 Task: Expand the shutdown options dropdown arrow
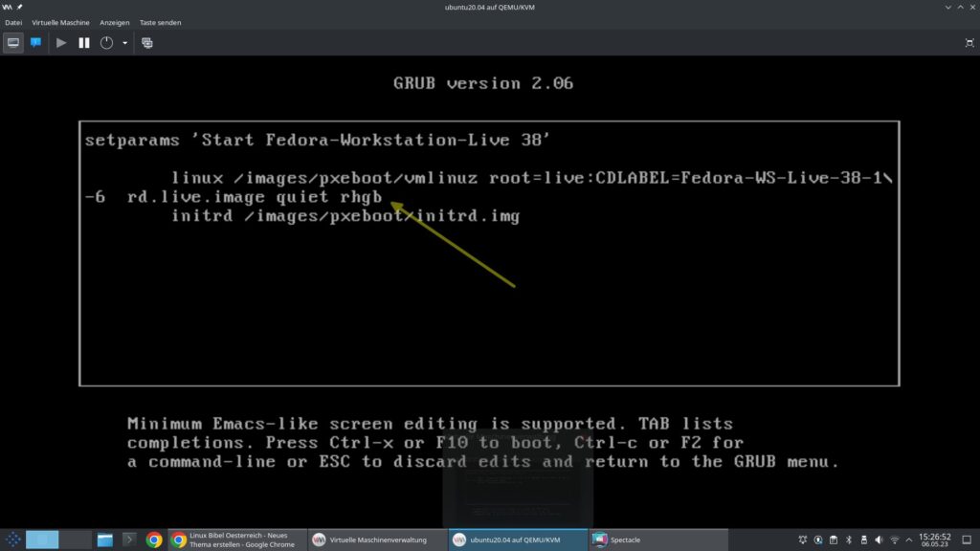click(125, 43)
